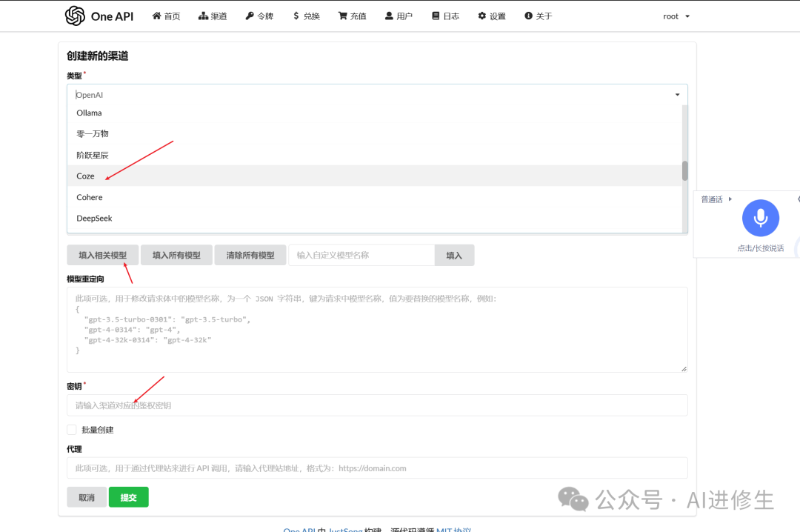
Task: Open the 日志 logs menu
Action: pyautogui.click(x=445, y=16)
